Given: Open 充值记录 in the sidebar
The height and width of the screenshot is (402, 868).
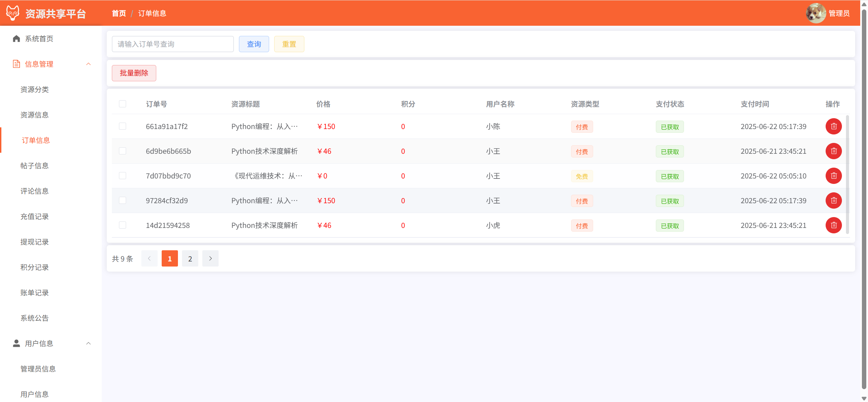Looking at the screenshot, I should pyautogui.click(x=35, y=216).
